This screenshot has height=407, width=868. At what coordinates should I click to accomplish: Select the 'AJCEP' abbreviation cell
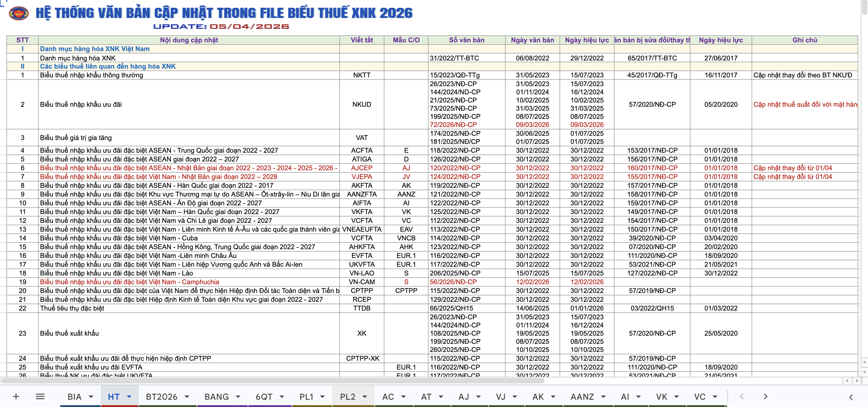[361, 168]
